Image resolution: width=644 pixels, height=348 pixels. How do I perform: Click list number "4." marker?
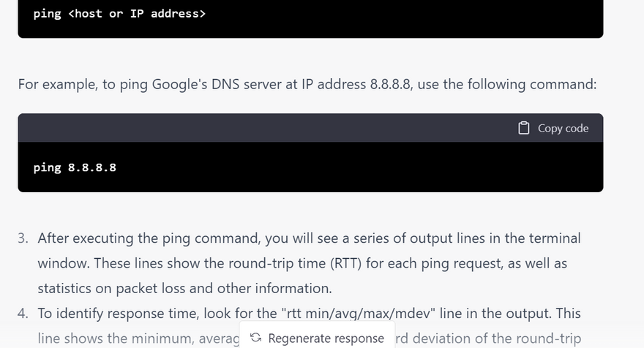click(23, 313)
